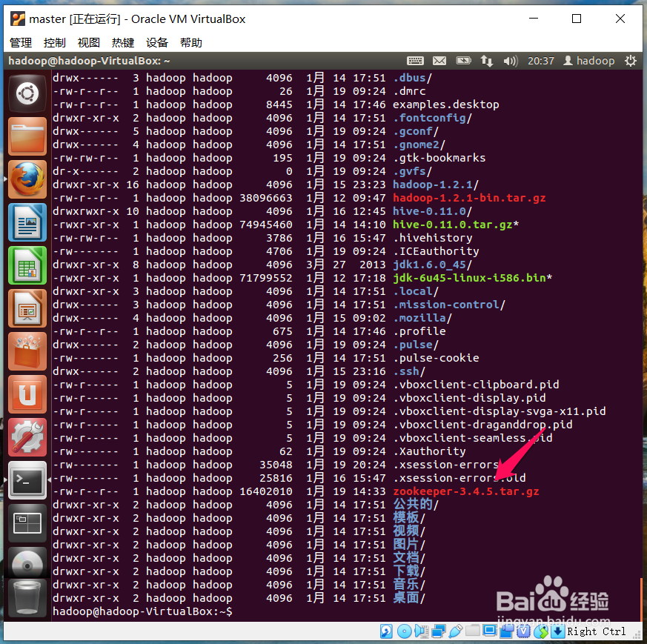The height and width of the screenshot is (644, 647).
Task: Open the Trash bin in launcher
Action: (27, 597)
